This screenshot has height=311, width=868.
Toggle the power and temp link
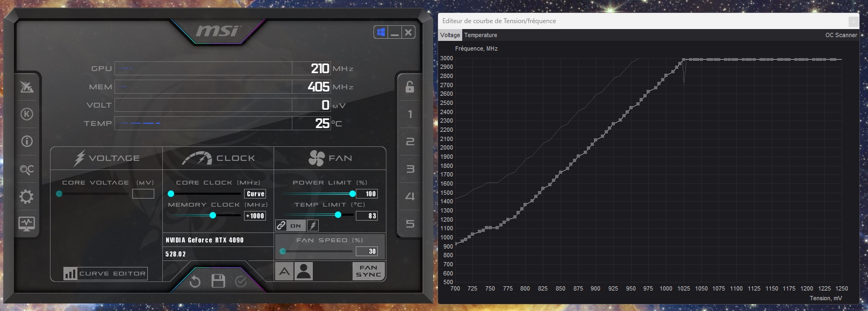(x=281, y=225)
